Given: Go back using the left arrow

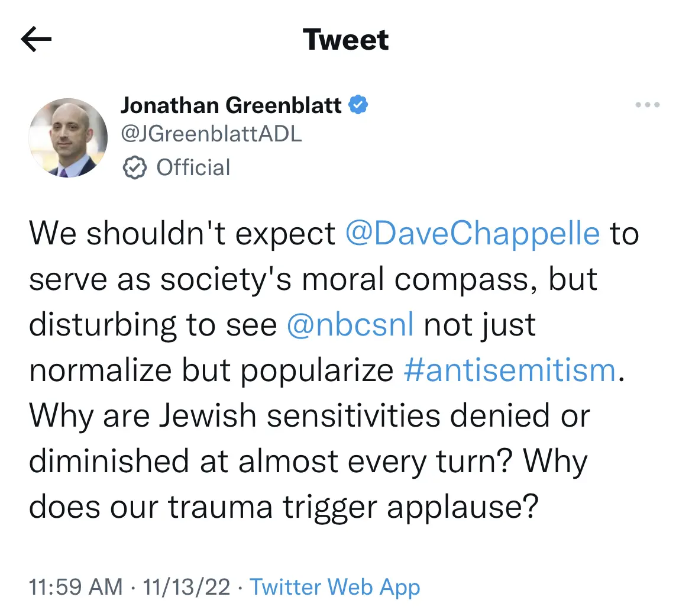Looking at the screenshot, I should (36, 39).
